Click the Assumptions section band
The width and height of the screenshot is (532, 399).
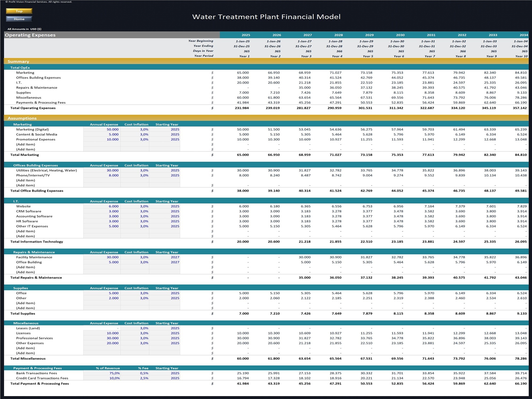click(x=266, y=118)
